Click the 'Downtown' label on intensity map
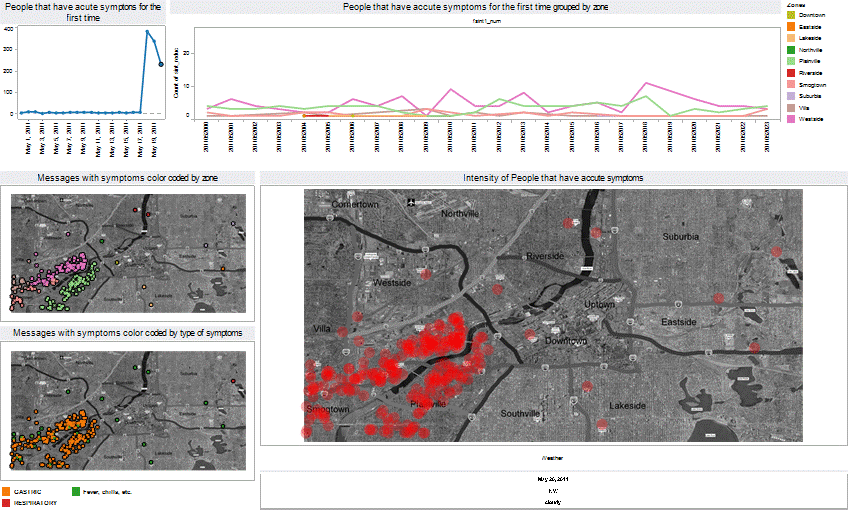Screen dimensions: 848x510 [566, 341]
